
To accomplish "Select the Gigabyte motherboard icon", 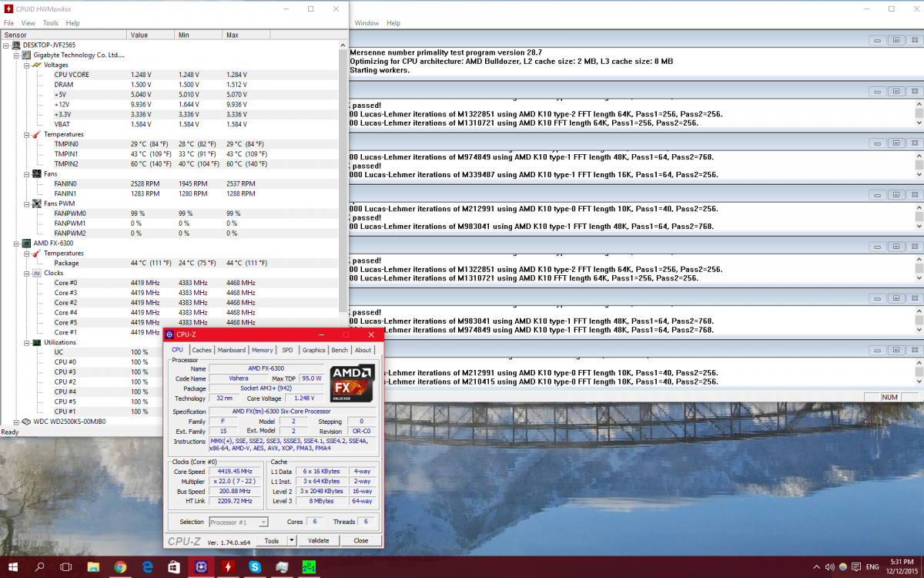I will (x=27, y=55).
